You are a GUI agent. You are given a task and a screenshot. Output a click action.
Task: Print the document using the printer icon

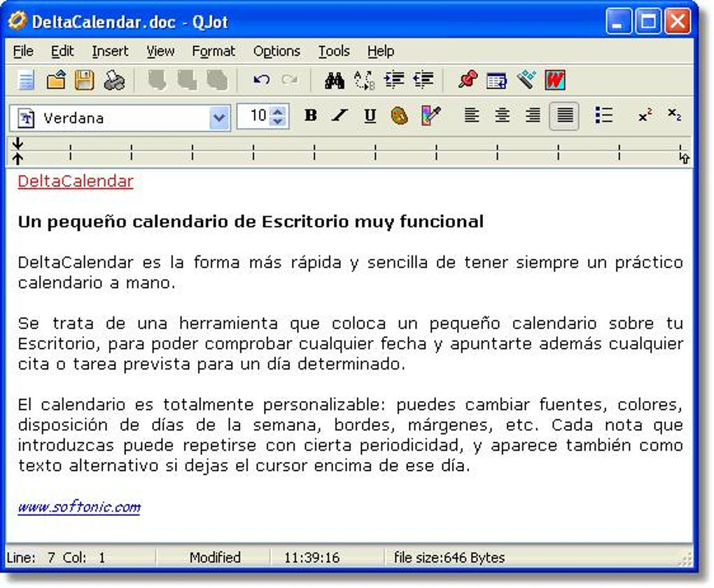pyautogui.click(x=114, y=80)
